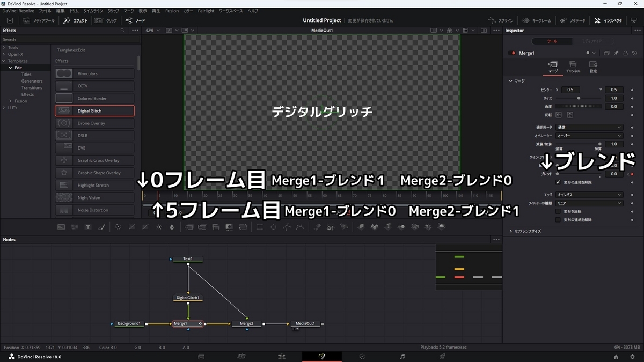Screen dimensions: 644x362
Task: Select the Merge2 node in the node editor
Action: 247,323
